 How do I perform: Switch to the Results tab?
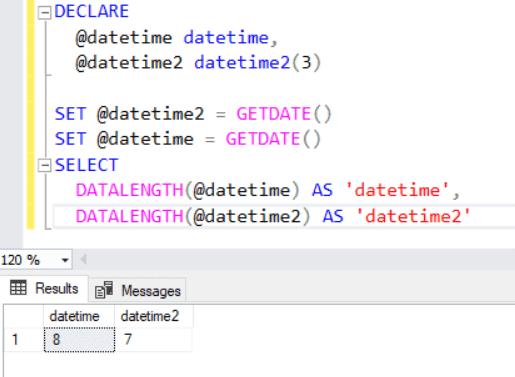[44, 289]
